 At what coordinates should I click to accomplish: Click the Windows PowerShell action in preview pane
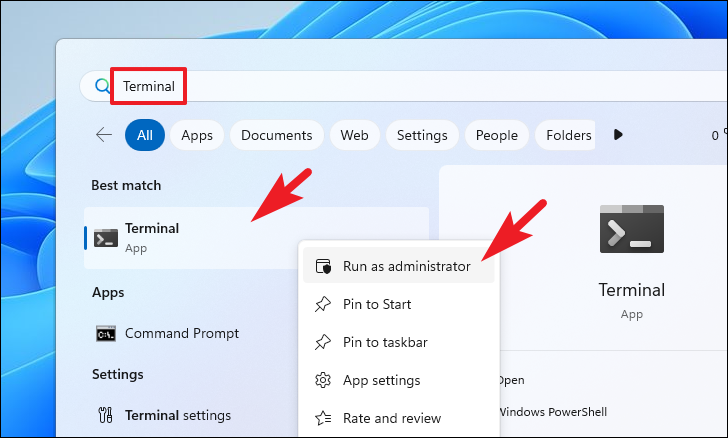(x=553, y=412)
